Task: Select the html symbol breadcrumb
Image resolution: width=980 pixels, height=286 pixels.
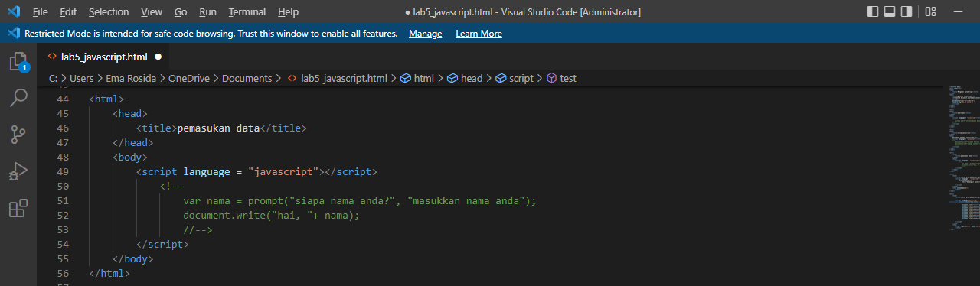Action: coord(416,78)
